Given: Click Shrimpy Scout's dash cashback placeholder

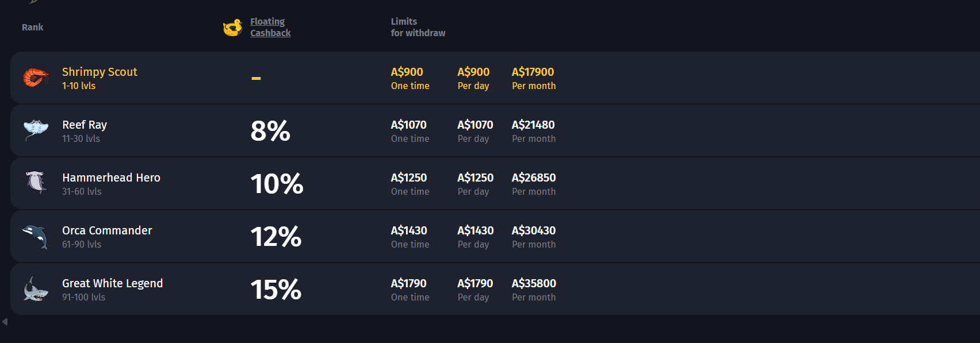Looking at the screenshot, I should point(257,78).
